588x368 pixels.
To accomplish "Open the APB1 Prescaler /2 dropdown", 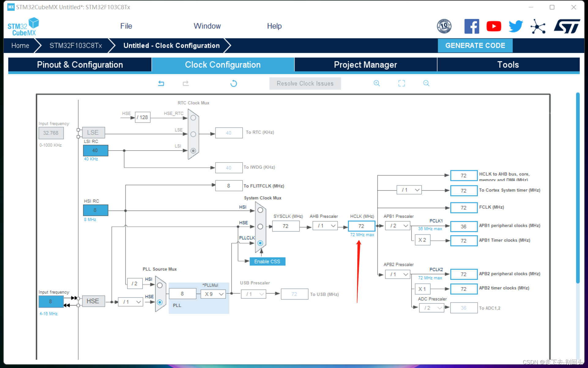I will (398, 226).
